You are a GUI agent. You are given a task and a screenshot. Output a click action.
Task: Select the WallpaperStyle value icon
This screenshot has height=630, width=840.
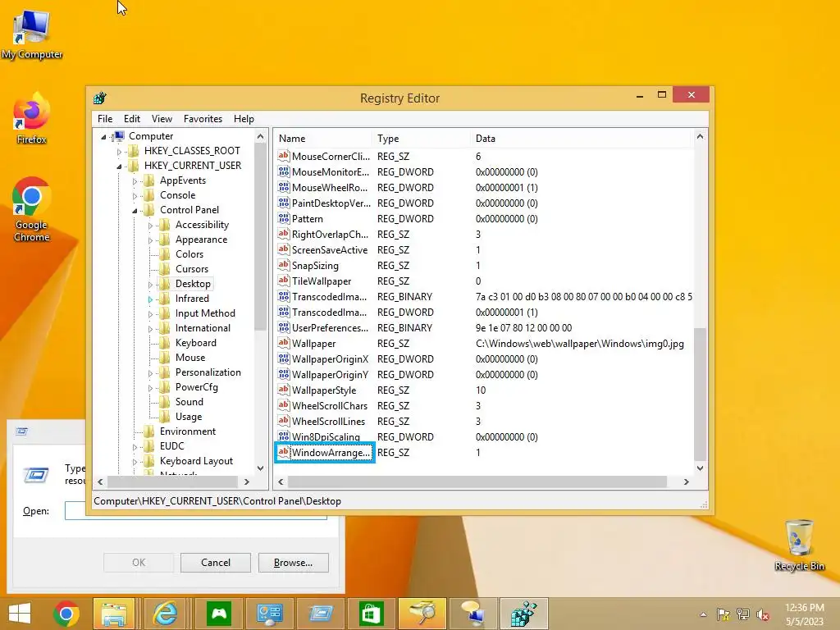coord(283,390)
